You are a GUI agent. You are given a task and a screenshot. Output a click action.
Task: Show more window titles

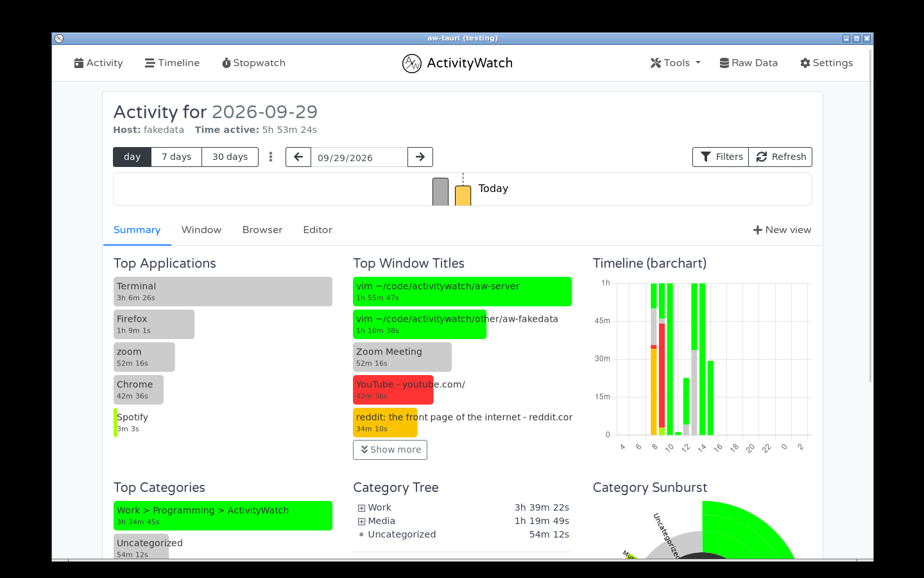(390, 450)
